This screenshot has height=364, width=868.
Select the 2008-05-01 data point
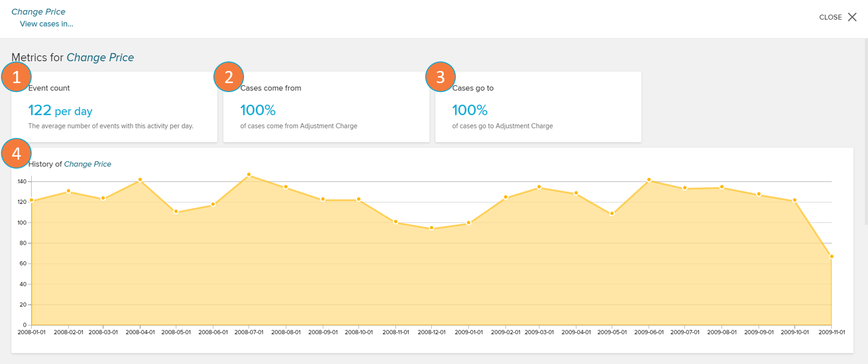(176, 211)
